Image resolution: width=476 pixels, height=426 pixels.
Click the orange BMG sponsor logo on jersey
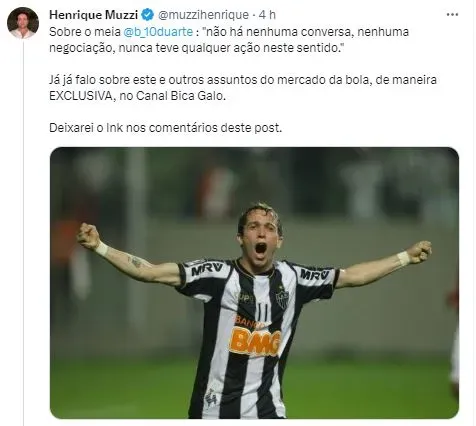(x=255, y=342)
